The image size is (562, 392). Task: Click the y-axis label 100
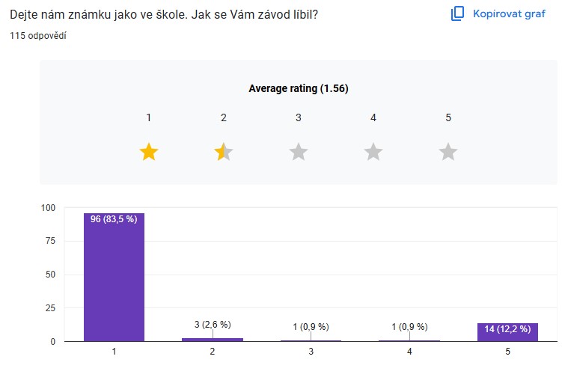[49, 208]
